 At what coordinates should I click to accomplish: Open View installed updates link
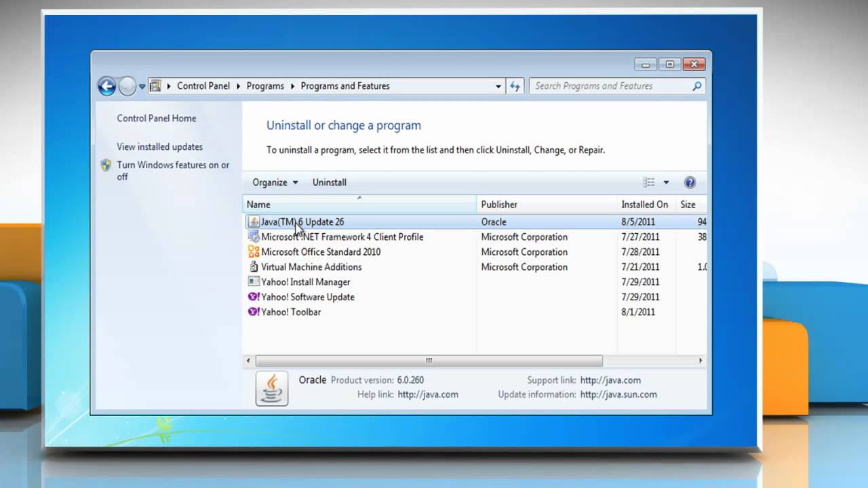[x=159, y=146]
